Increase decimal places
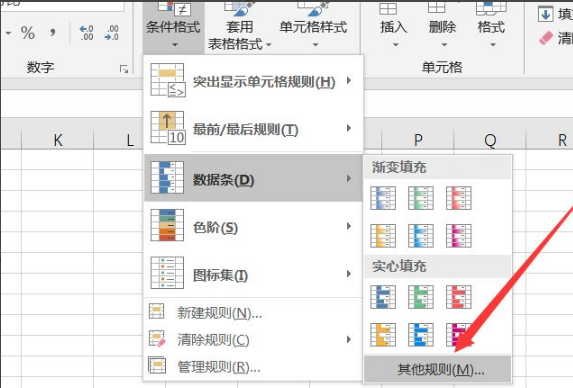 pyautogui.click(x=87, y=33)
